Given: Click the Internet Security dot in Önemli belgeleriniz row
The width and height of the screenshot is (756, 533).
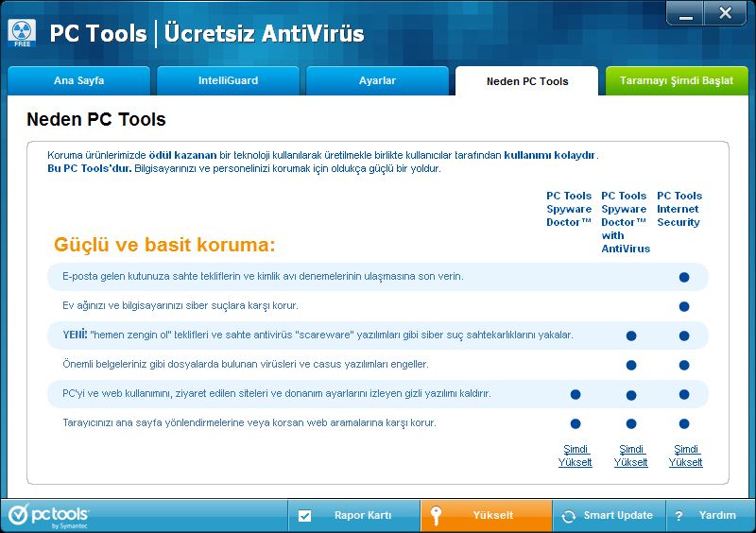Looking at the screenshot, I should tap(683, 366).
